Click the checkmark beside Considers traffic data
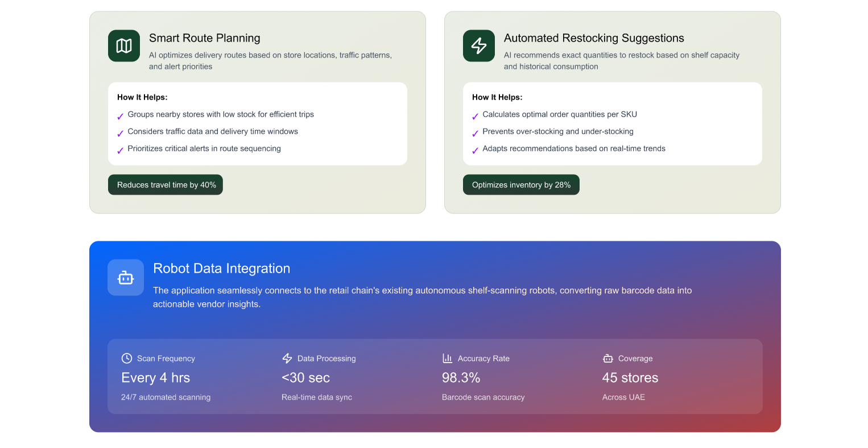868x448 pixels. click(x=120, y=134)
